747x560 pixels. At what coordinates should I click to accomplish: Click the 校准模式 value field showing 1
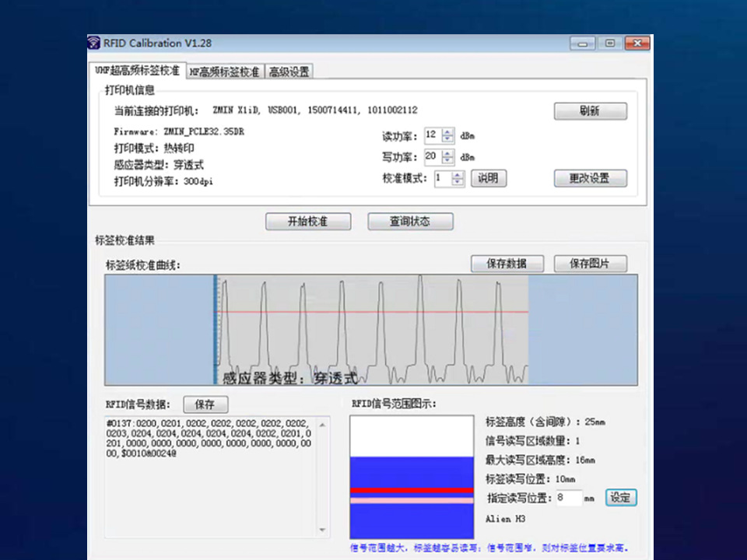tap(443, 179)
